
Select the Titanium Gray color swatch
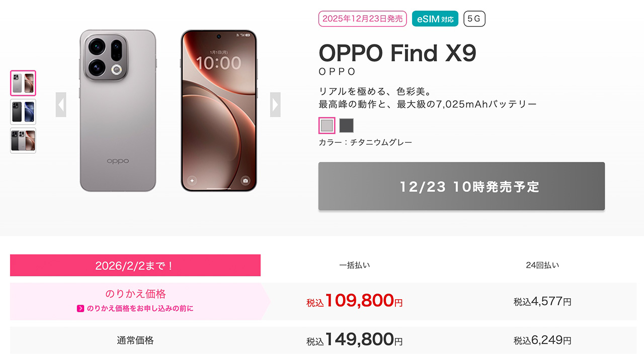pyautogui.click(x=327, y=125)
